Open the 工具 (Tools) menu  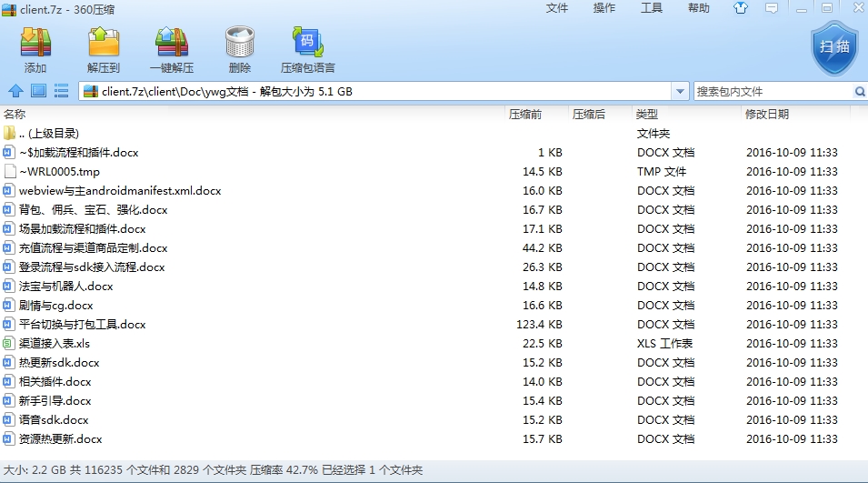[652, 8]
